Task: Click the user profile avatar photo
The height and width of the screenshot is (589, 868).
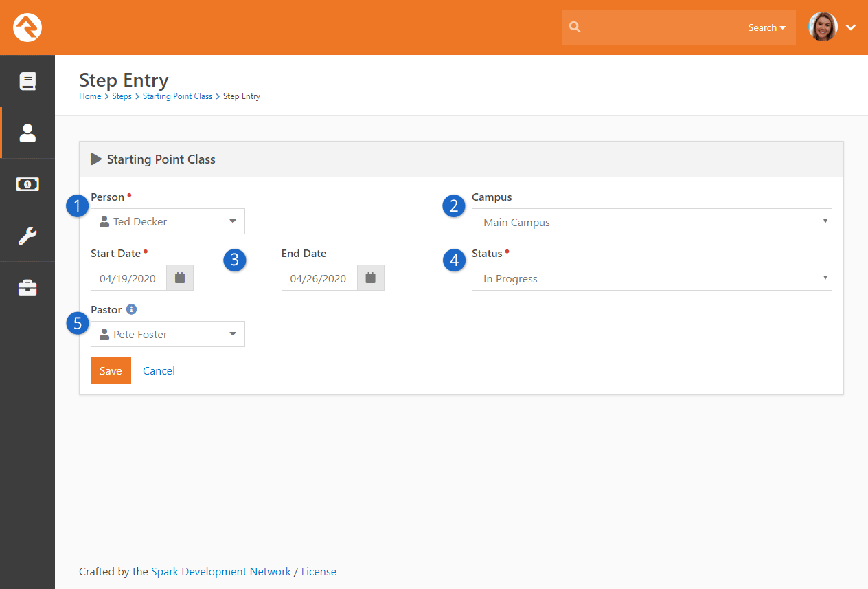Action: (823, 27)
